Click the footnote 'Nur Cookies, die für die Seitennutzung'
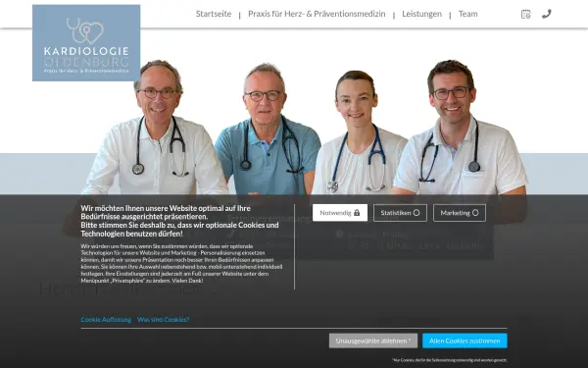Image resolution: width=588 pixels, height=368 pixels. 450,360
